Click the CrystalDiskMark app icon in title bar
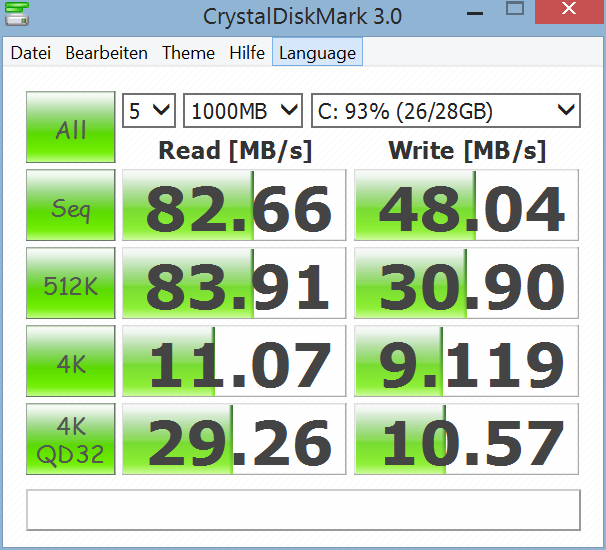 point(17,14)
